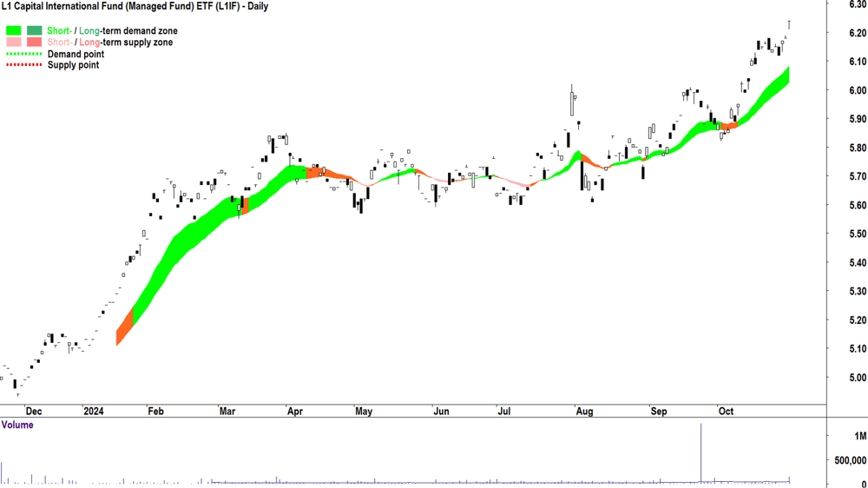
Task: Click the 'Short- / Long-term demand zone' legend text
Action: pyautogui.click(x=112, y=31)
